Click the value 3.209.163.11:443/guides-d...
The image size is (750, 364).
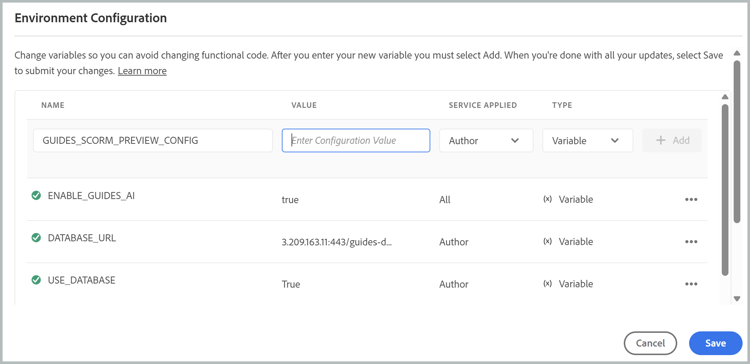point(337,242)
